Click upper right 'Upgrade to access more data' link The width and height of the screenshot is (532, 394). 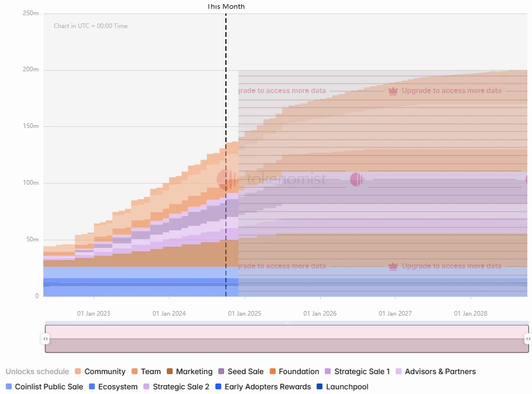click(451, 91)
